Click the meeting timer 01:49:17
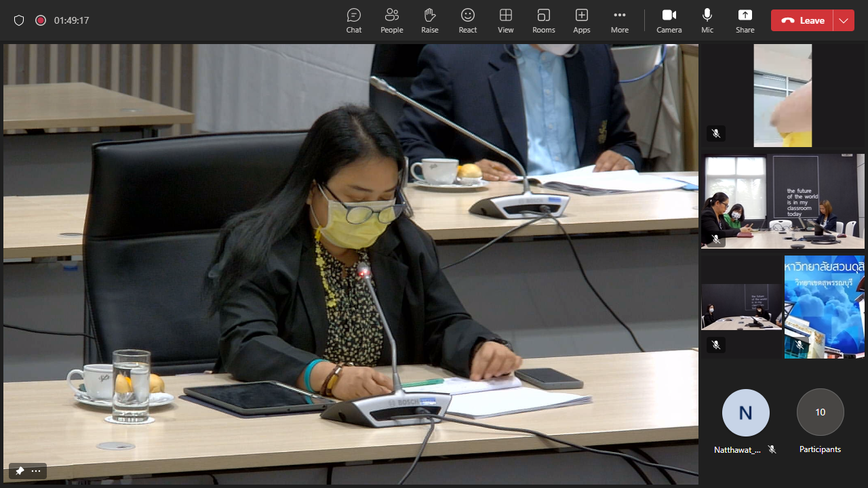This screenshot has width=868, height=488. pyautogui.click(x=72, y=20)
